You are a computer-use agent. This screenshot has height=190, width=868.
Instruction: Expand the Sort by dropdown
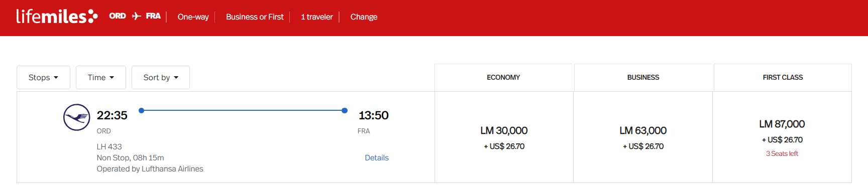click(x=161, y=77)
